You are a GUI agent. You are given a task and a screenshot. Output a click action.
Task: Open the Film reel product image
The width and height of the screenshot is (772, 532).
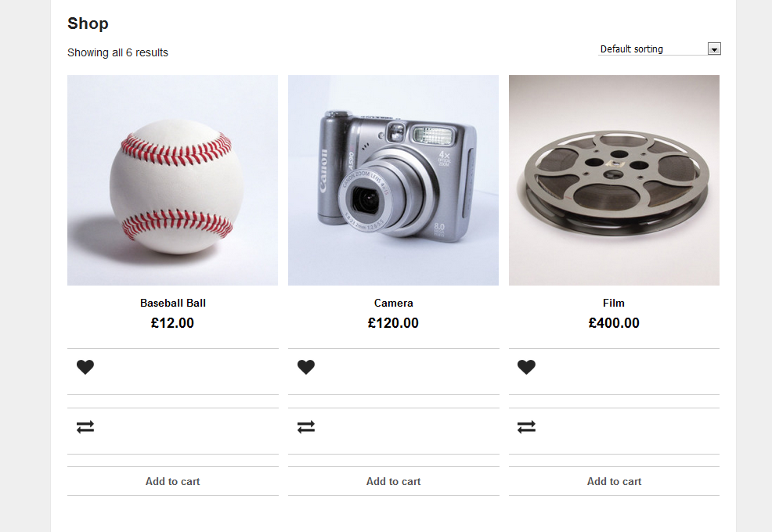[x=615, y=181]
